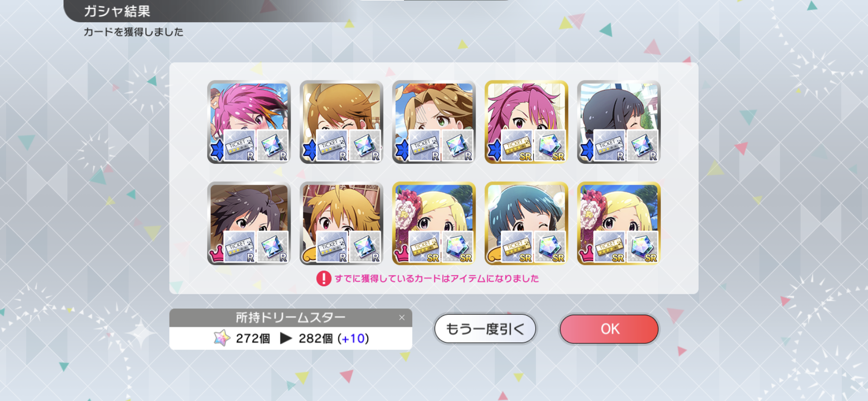Click the red exclamation warning icon
This screenshot has width=868, height=401.
(x=324, y=278)
